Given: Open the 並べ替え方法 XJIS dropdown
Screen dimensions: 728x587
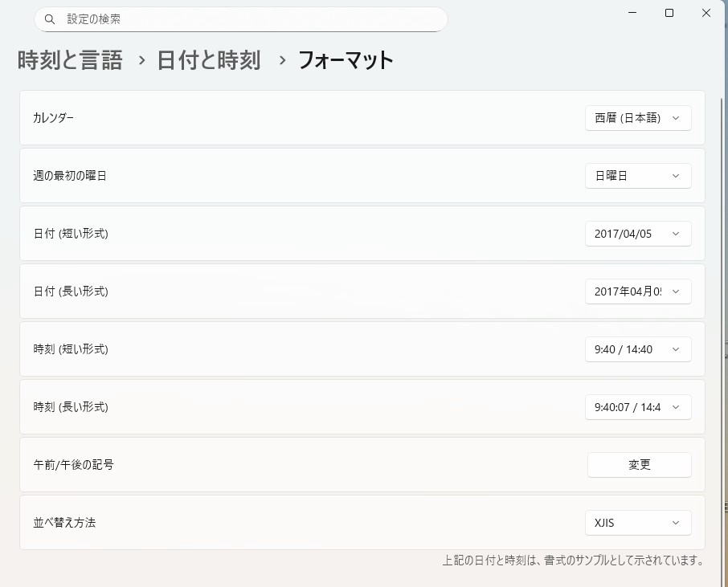Looking at the screenshot, I should (x=638, y=523).
